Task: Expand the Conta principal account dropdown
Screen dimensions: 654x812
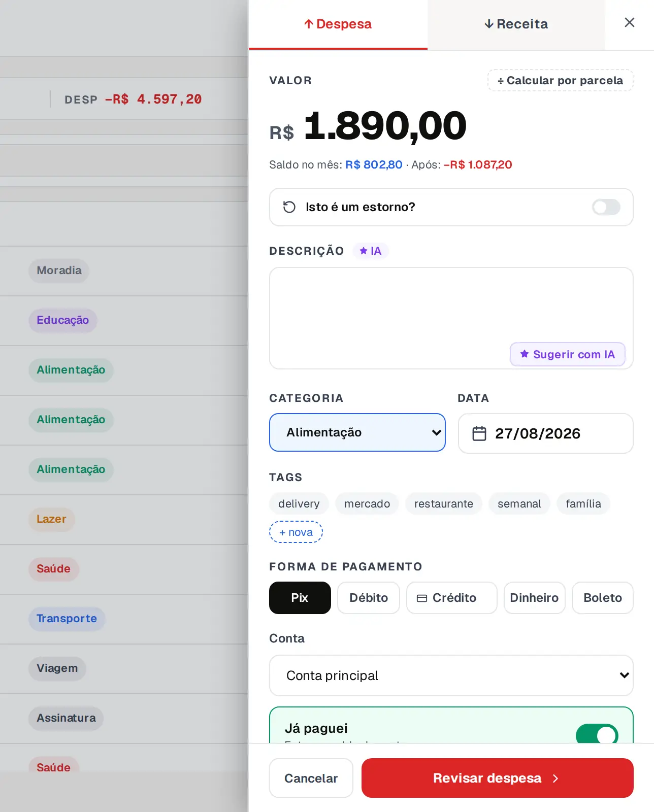Action: coord(451,675)
